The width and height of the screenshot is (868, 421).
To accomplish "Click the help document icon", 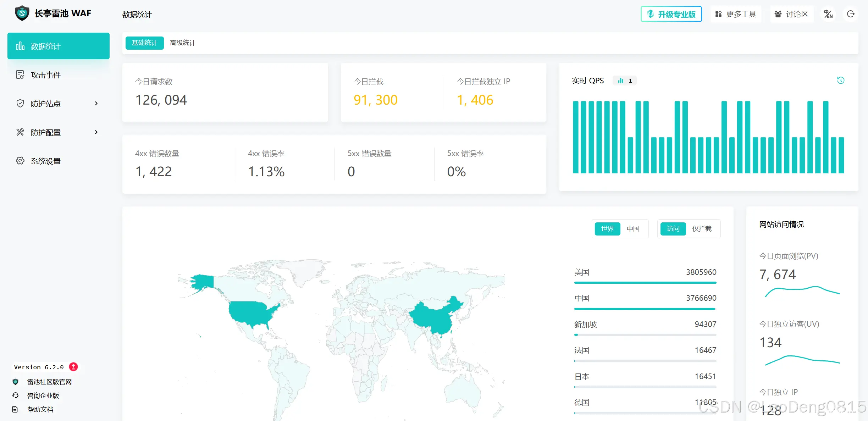I will point(15,409).
